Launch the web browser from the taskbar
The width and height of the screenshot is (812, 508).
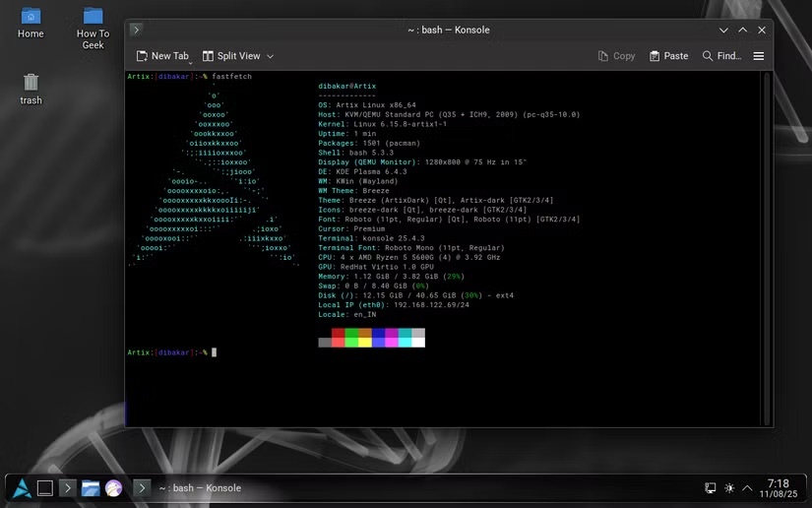[113, 488]
